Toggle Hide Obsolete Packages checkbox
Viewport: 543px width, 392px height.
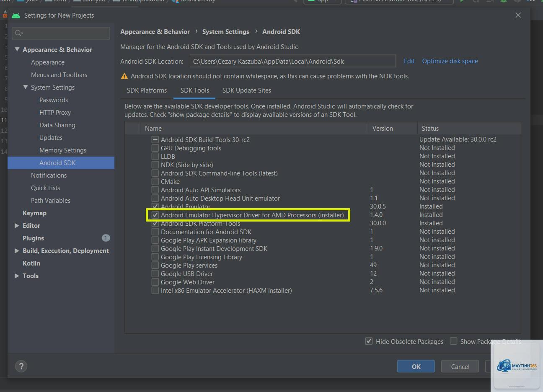(369, 341)
